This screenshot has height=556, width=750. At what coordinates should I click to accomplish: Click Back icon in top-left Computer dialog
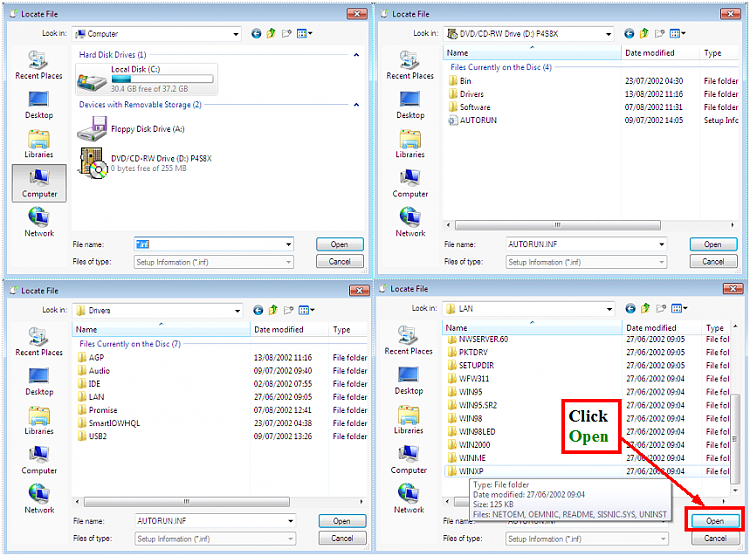click(x=256, y=33)
